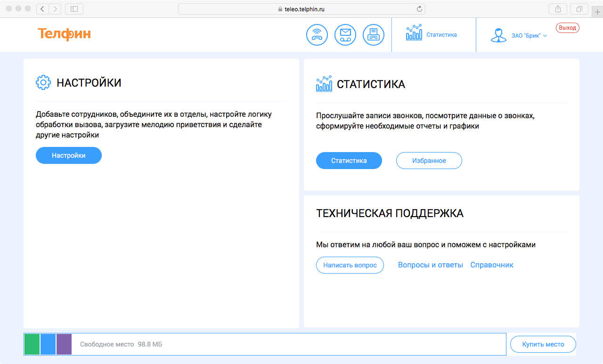Toggle the browser sidebar icon

(x=73, y=8)
